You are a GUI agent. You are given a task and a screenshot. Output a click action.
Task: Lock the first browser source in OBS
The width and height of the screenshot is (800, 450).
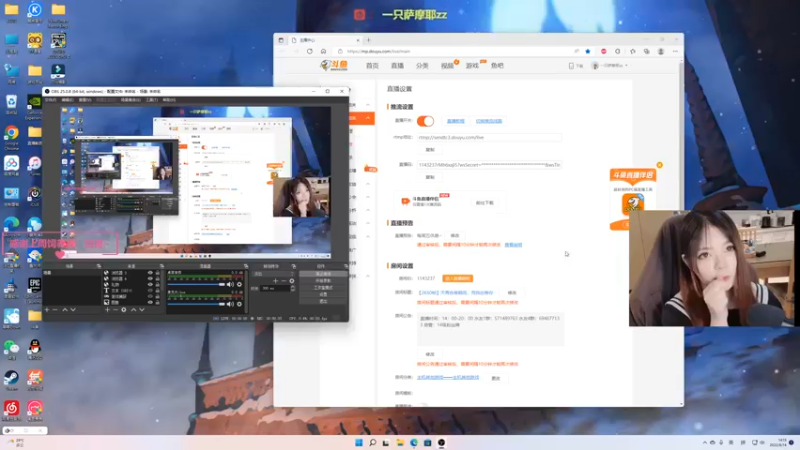pos(158,273)
